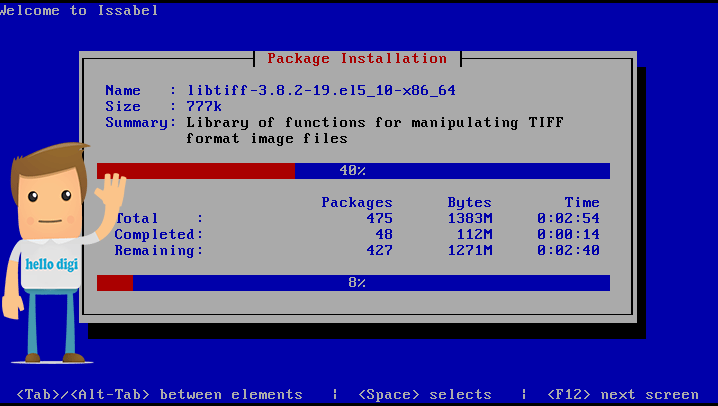Click total bytes value 1383M
Screen dimensions: 718x406
[470, 218]
